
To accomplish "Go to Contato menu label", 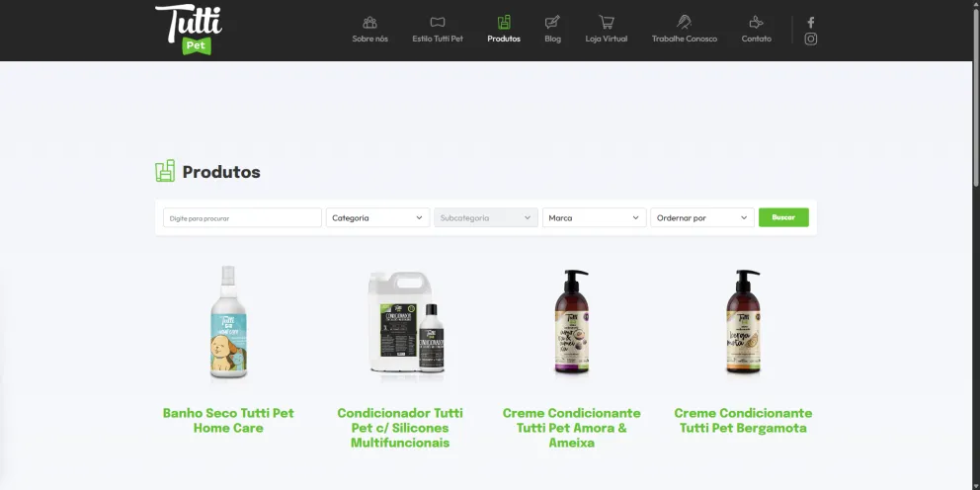I will pyautogui.click(x=757, y=39).
